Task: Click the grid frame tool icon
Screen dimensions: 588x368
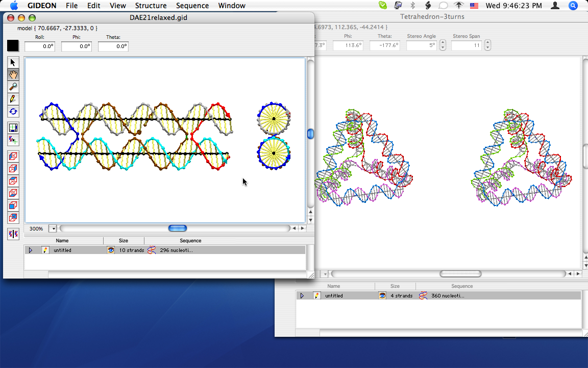Action: pos(13,128)
